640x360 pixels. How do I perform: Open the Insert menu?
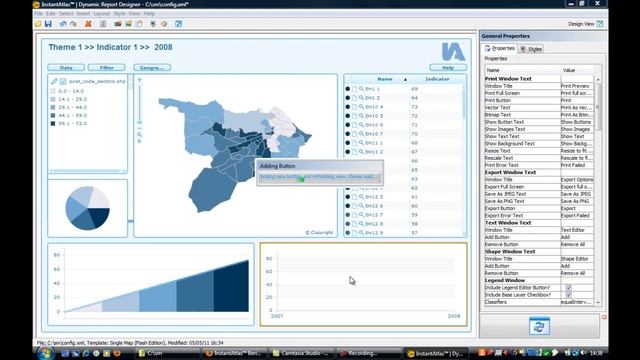[83, 13]
